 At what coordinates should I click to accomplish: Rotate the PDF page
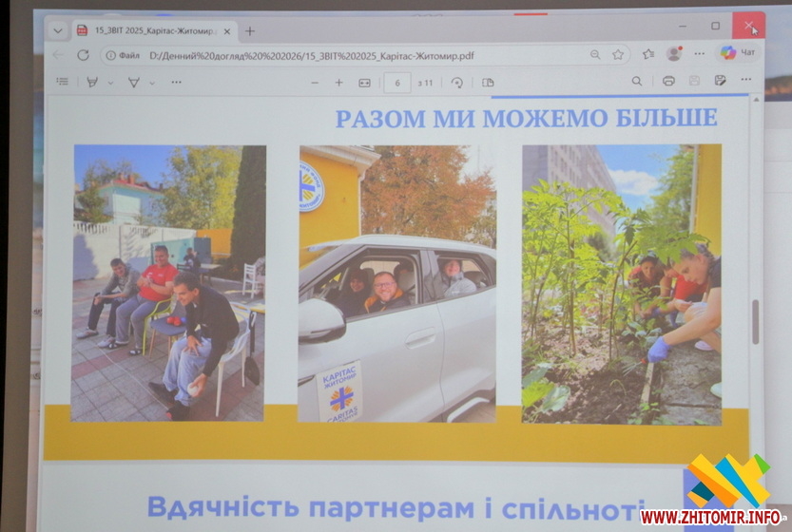[x=457, y=83]
